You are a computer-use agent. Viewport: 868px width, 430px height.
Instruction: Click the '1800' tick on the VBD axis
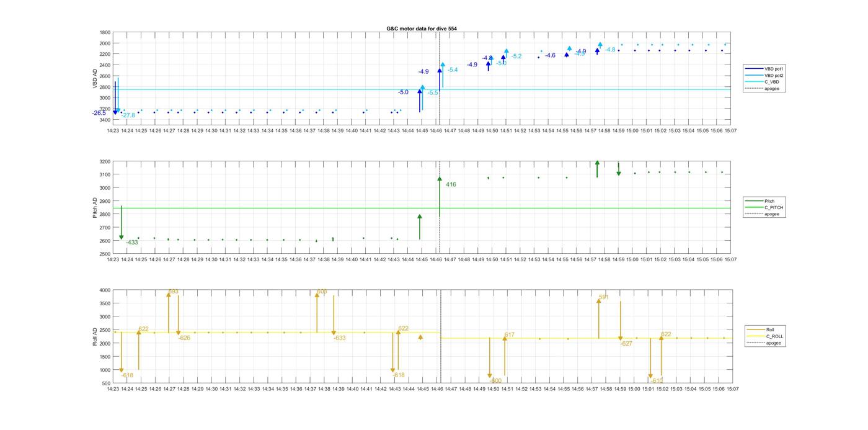click(x=105, y=33)
